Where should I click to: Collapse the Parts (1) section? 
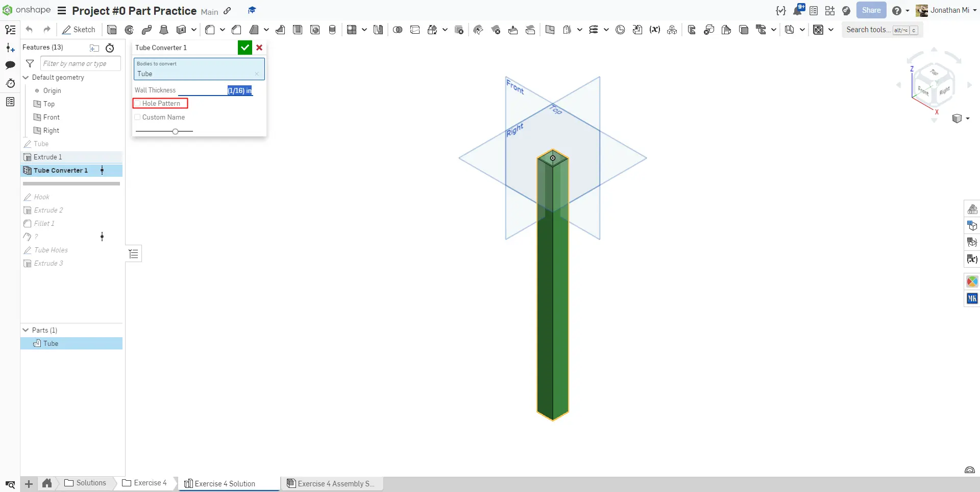click(26, 330)
